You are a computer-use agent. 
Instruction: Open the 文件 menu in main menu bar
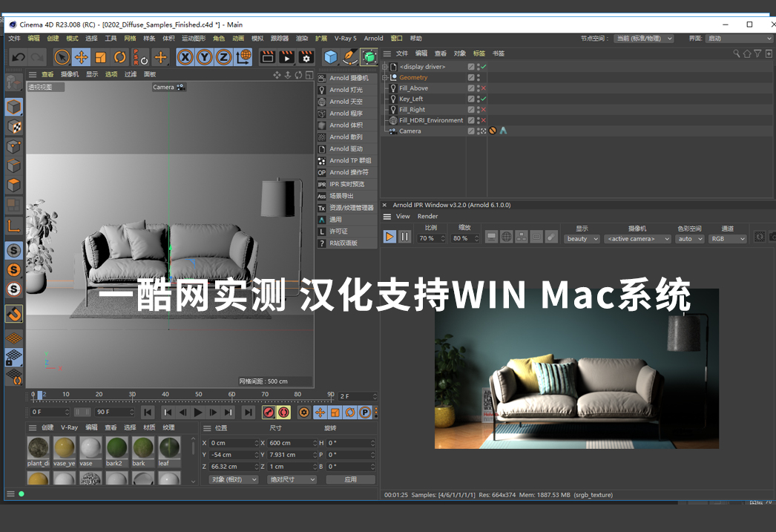coord(14,39)
